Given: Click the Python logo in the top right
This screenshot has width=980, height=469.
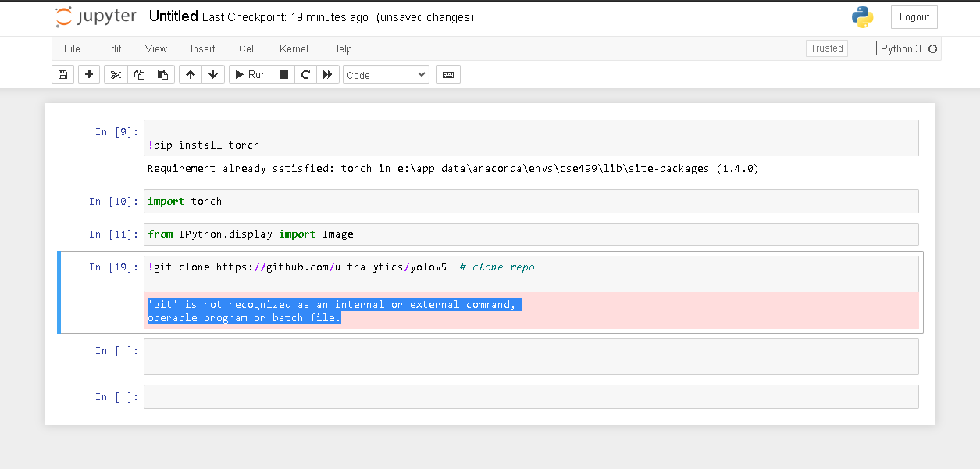Looking at the screenshot, I should 862,16.
